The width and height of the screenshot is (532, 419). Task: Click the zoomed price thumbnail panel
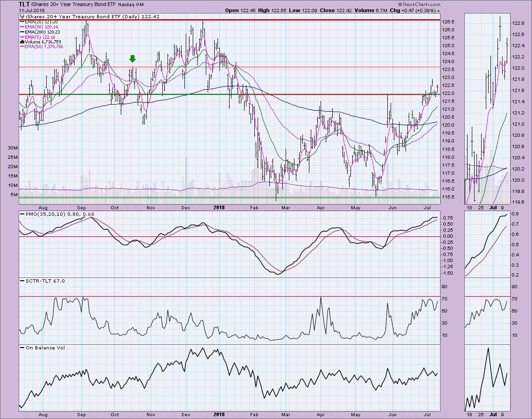coord(487,110)
